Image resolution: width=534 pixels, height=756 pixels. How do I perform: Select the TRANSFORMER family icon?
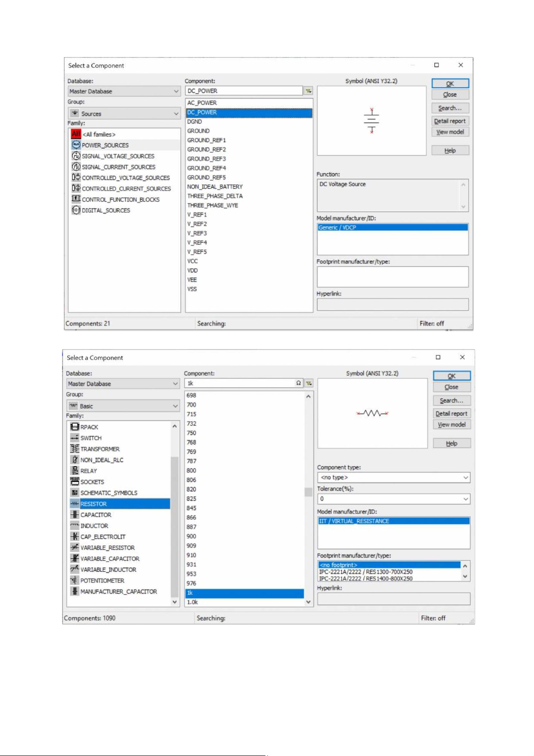(x=74, y=449)
